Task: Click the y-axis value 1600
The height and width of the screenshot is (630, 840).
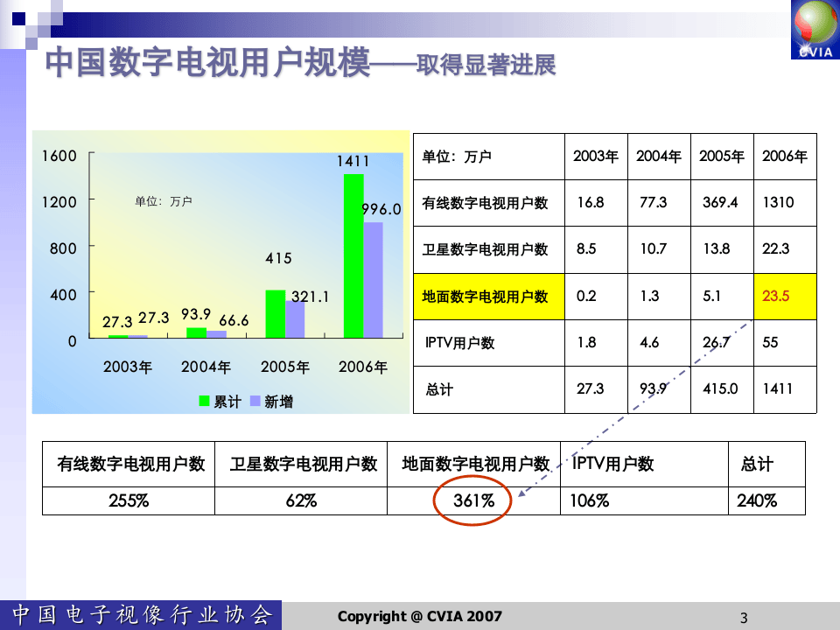Action: coord(59,156)
